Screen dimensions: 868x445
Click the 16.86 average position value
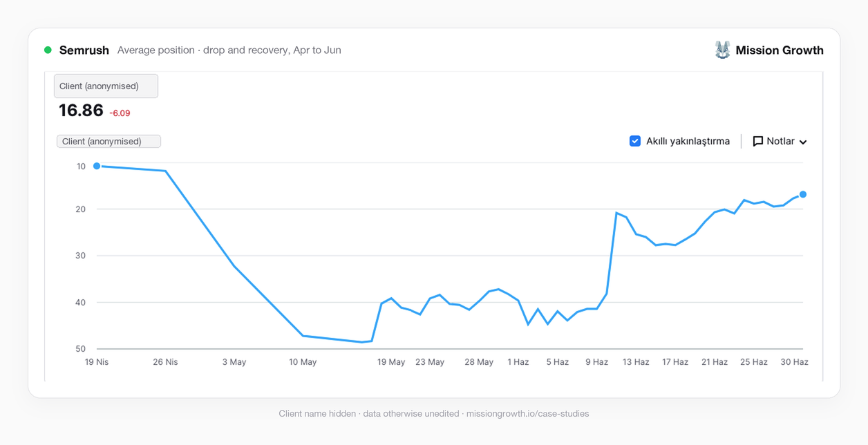pyautogui.click(x=81, y=111)
